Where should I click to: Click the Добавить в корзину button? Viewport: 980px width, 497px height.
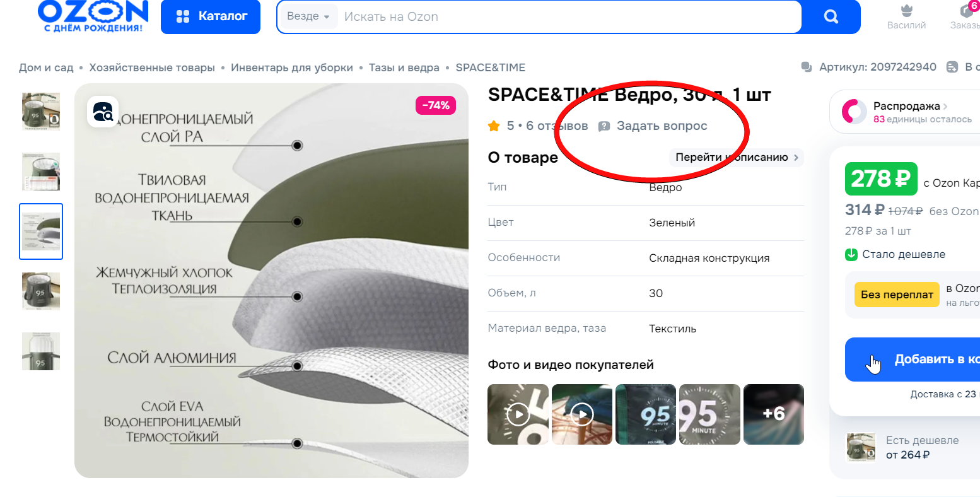[x=913, y=360]
